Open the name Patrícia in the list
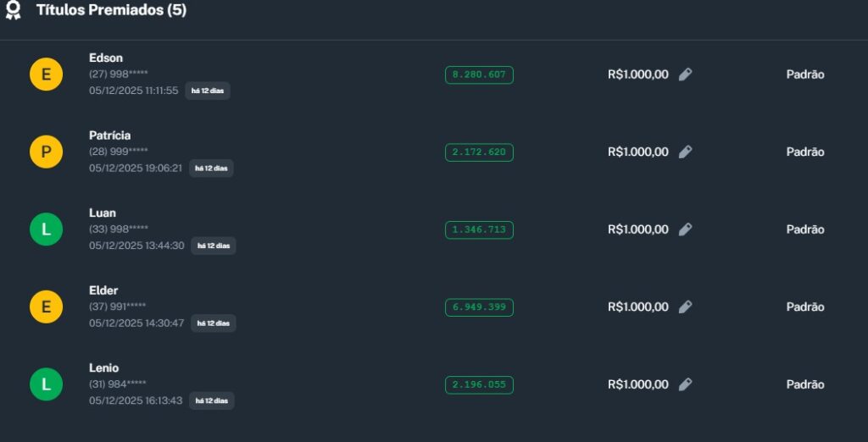This screenshot has width=868, height=442. [x=109, y=135]
